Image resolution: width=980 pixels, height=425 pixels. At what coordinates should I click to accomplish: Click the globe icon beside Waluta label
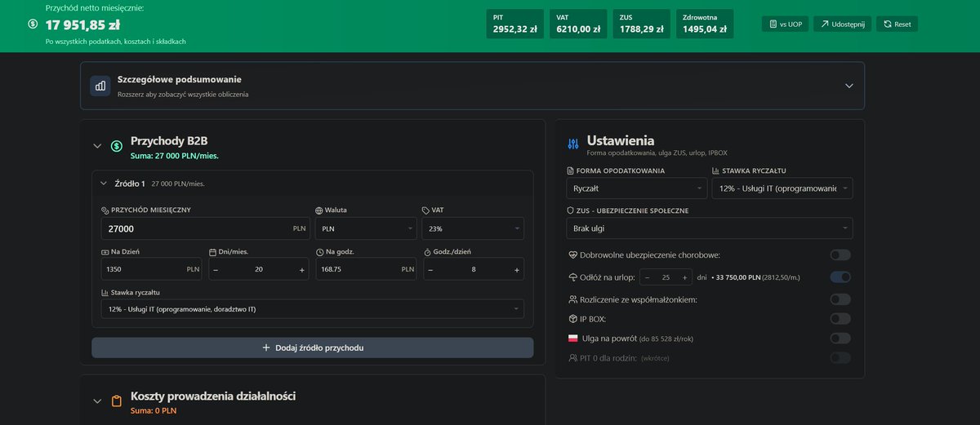coord(318,210)
